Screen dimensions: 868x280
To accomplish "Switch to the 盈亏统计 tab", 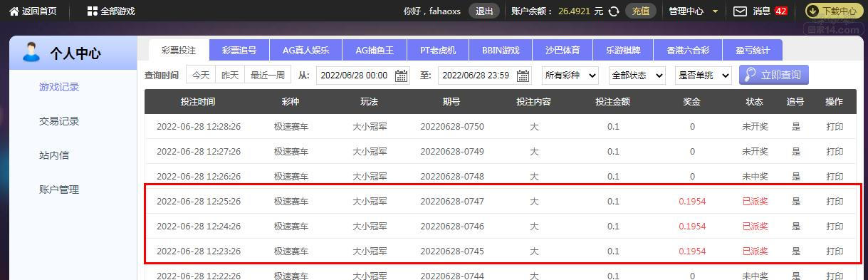I will [753, 50].
